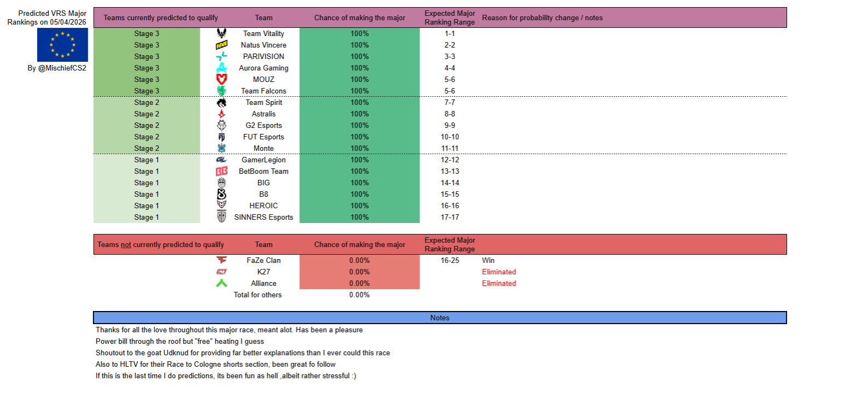Screen dimensions: 868x393
Task: Click the European Union flag image
Action: pos(62,45)
